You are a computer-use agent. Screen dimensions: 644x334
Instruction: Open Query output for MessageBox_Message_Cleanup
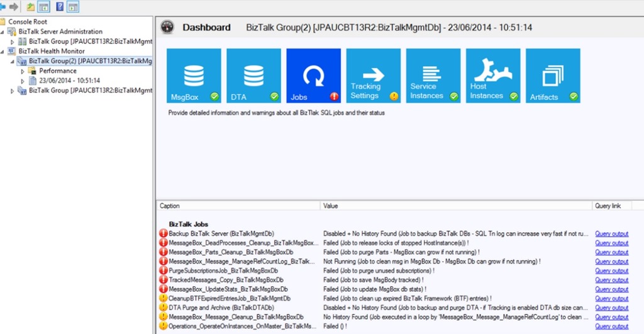coord(611,317)
